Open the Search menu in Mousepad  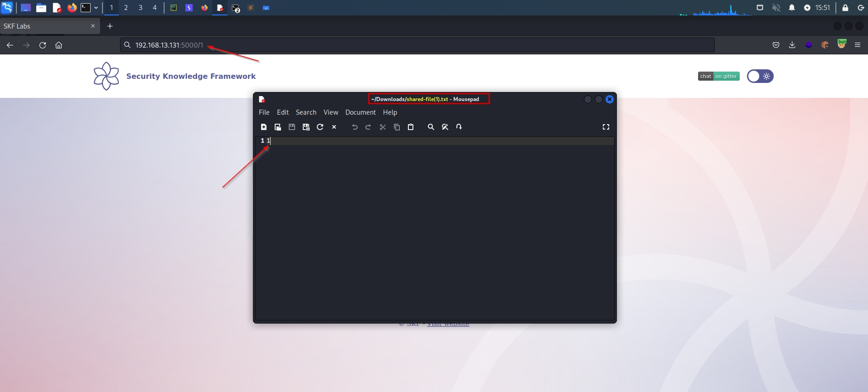(306, 112)
